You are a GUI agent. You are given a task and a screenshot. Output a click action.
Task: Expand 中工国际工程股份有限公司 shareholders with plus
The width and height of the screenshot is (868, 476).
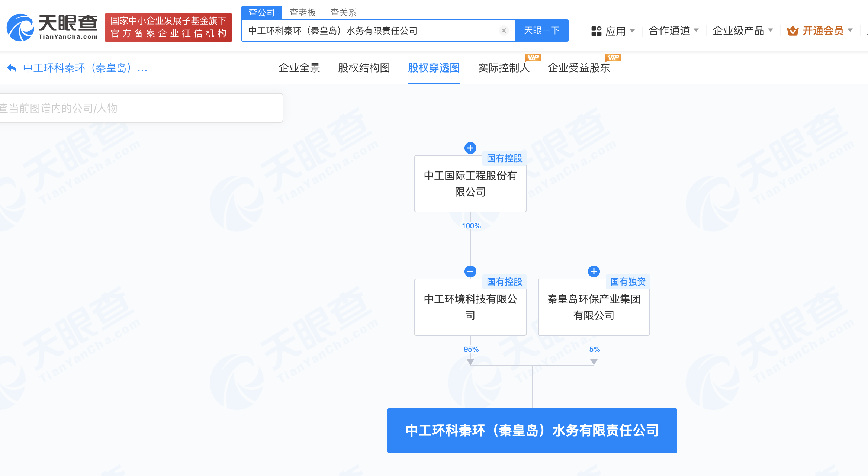(470, 148)
